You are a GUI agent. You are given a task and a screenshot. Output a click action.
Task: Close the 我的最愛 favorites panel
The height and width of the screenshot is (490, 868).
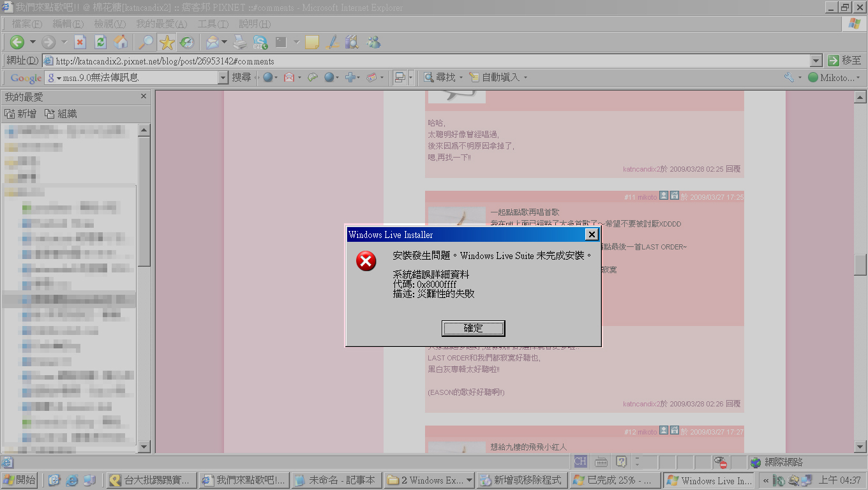[144, 96]
